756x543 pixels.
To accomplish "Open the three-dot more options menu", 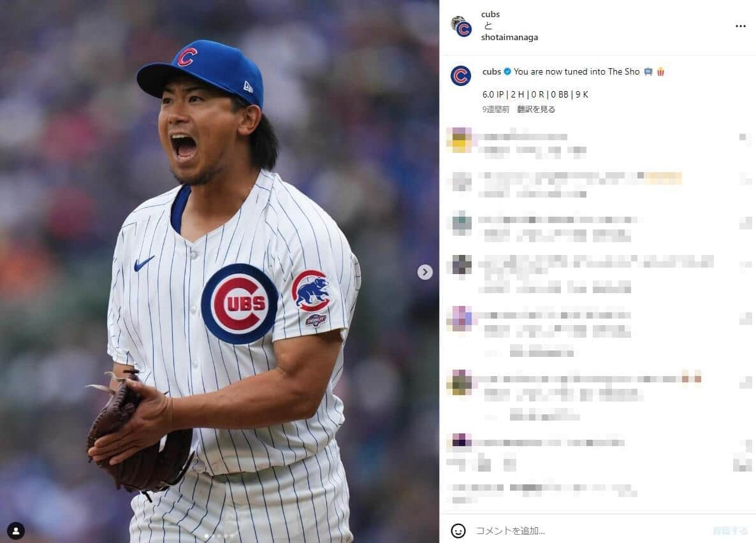I will pyautogui.click(x=741, y=26).
